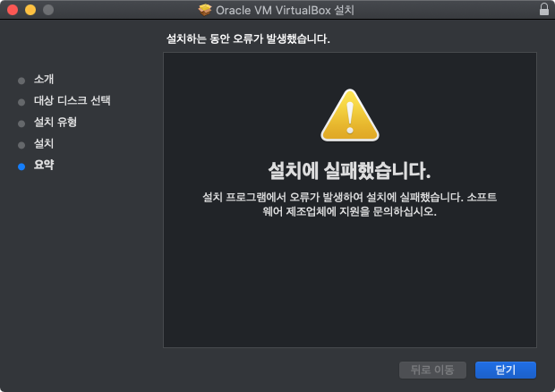This screenshot has height=392, width=555.
Task: Select the 대상 디스크 선택 step
Action: 72,100
